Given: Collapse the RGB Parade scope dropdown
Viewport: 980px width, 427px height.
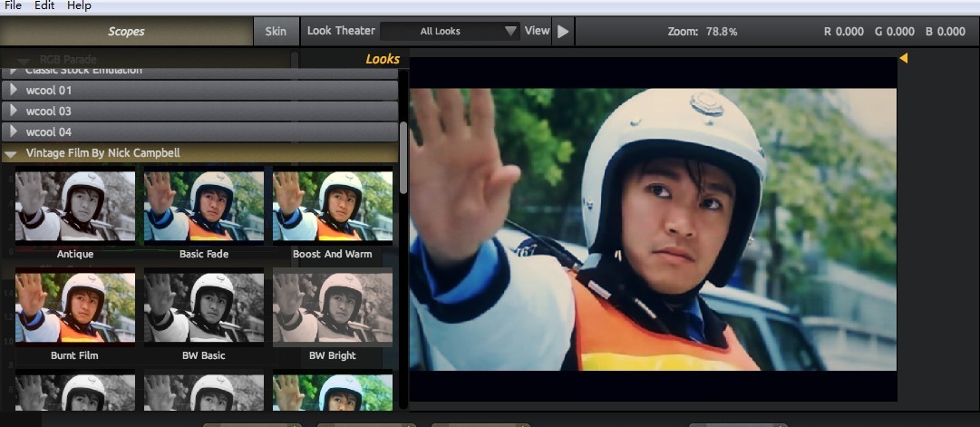Looking at the screenshot, I should (24, 61).
